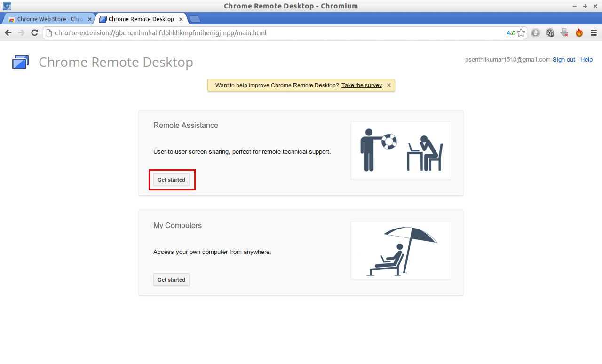
Task: Click the Sign out link
Action: 564,60
